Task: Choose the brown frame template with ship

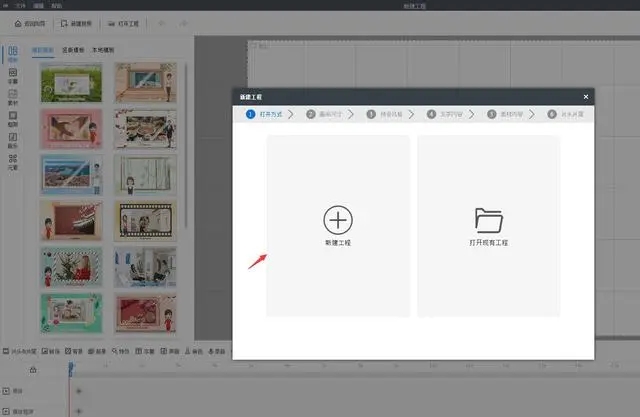Action: point(71,221)
